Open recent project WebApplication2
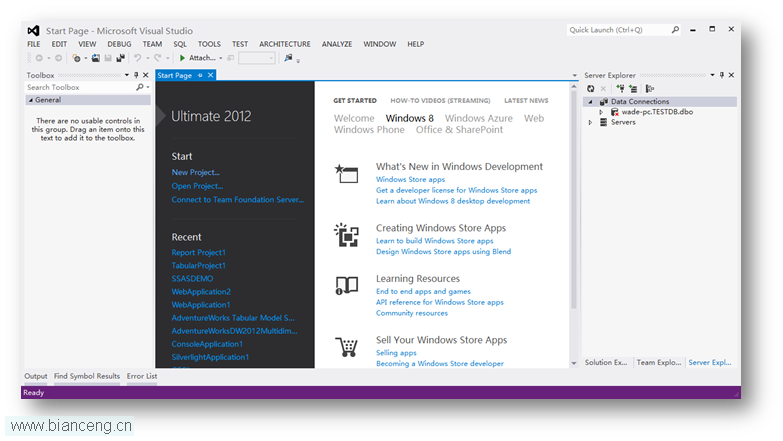Image resolution: width=783 pixels, height=441 pixels. (x=201, y=291)
